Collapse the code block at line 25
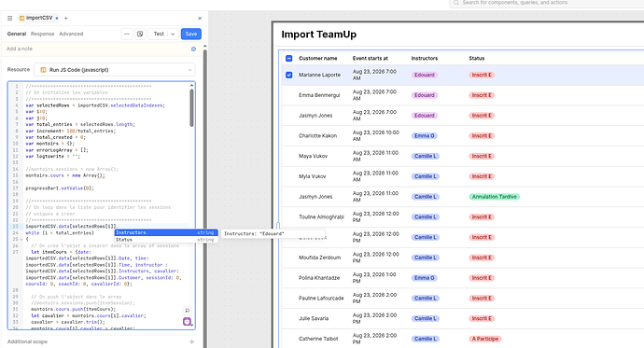 coord(21,239)
